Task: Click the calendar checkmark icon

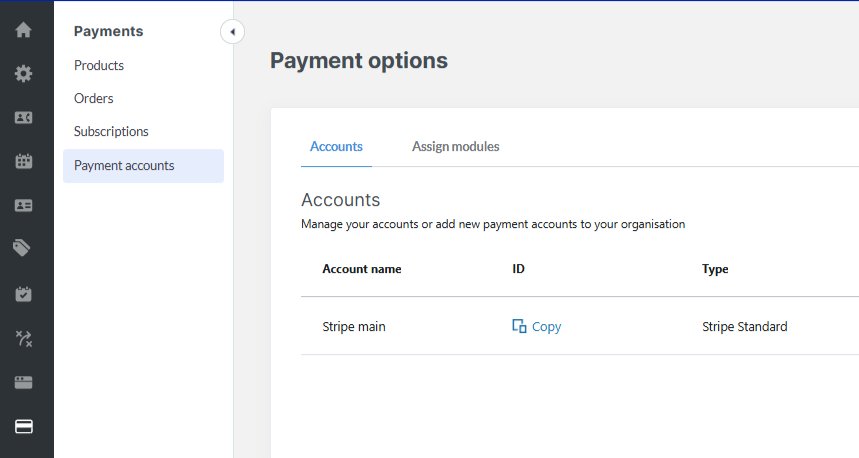Action: tap(23, 294)
